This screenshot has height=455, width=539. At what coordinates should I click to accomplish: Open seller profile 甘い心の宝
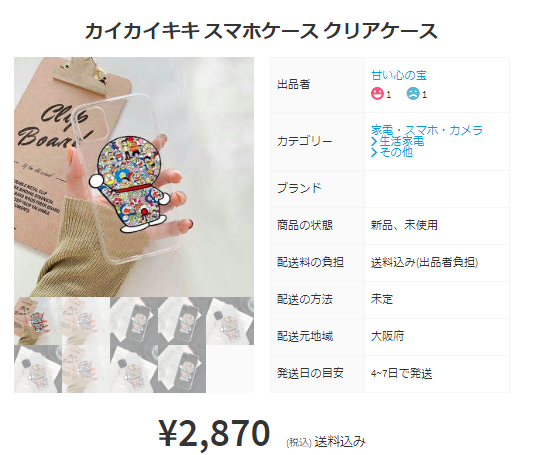tap(399, 75)
